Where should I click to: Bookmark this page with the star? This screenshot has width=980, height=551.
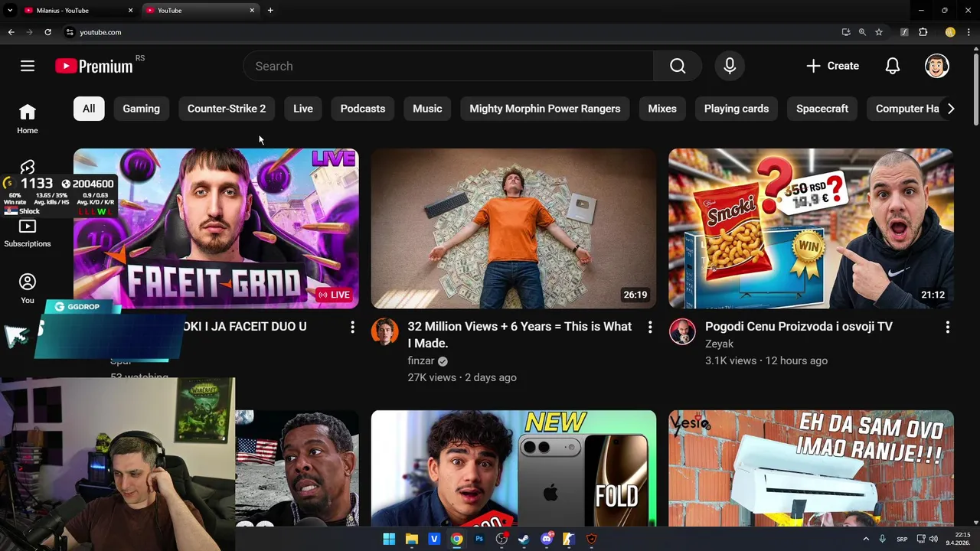pyautogui.click(x=879, y=32)
